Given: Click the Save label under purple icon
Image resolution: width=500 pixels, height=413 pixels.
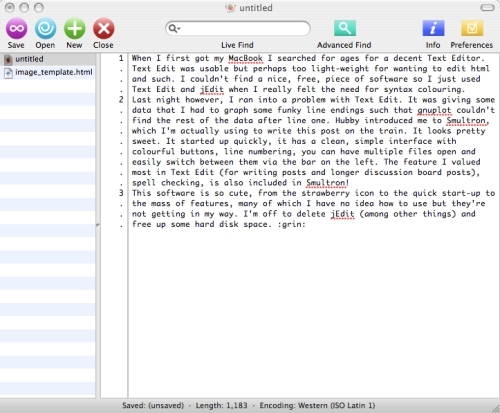Looking at the screenshot, I should pyautogui.click(x=16, y=45).
